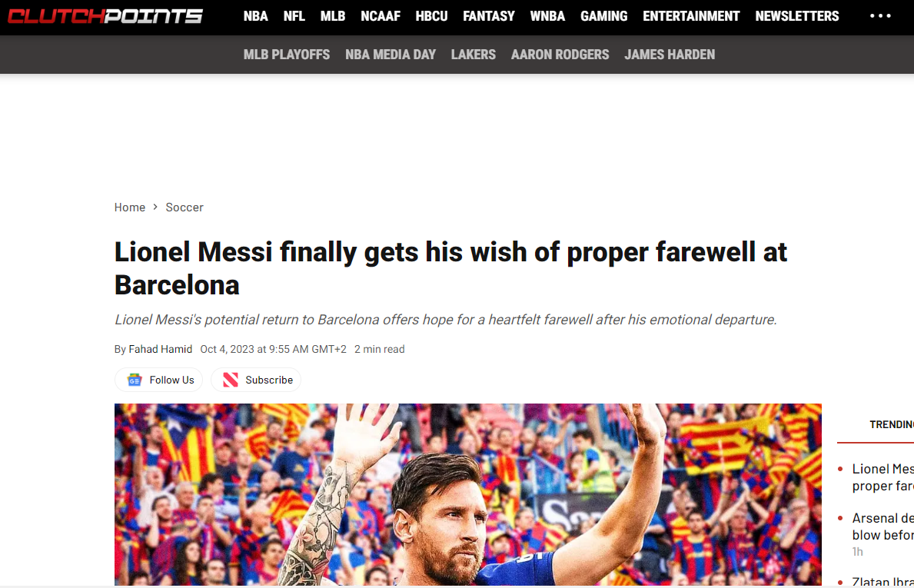Open author Fahad Hamid's profile
914x588 pixels.
pyautogui.click(x=161, y=349)
